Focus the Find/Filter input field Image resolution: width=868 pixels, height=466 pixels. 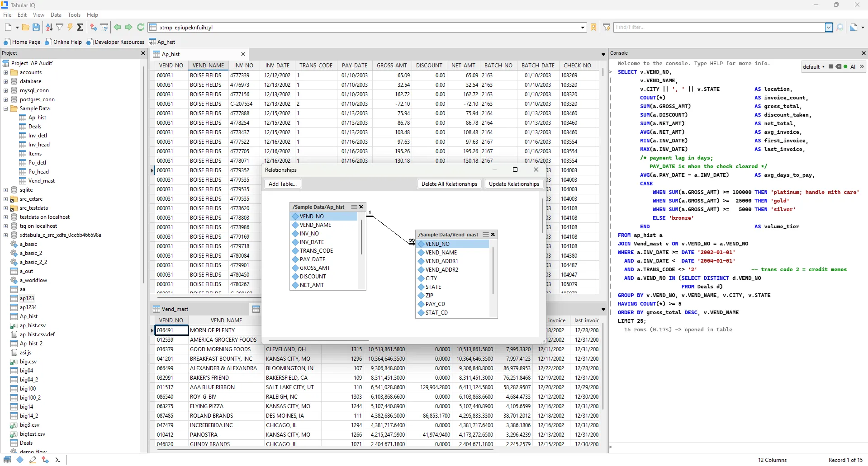(x=719, y=27)
